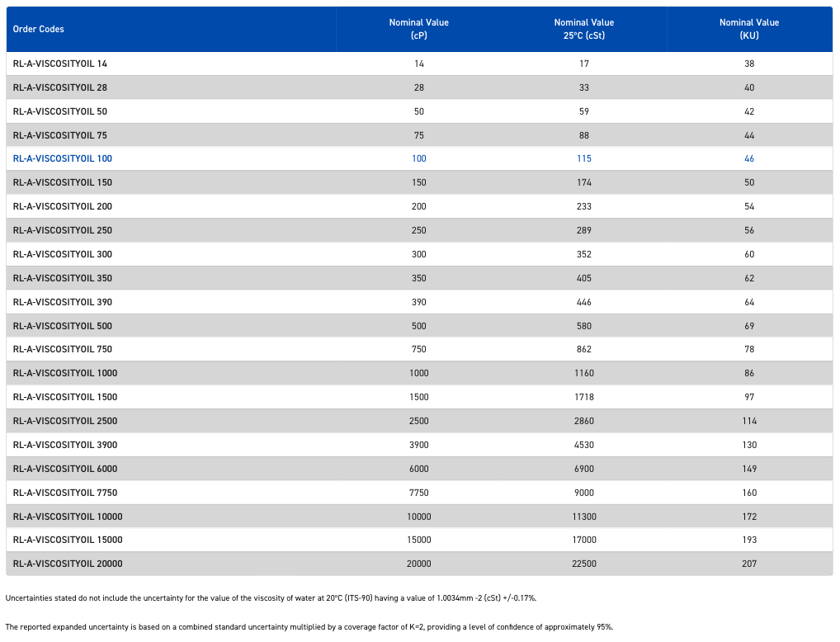Click the RL-A-VISCOSITYOIL 28 order code
840x642 pixels.
coord(60,87)
